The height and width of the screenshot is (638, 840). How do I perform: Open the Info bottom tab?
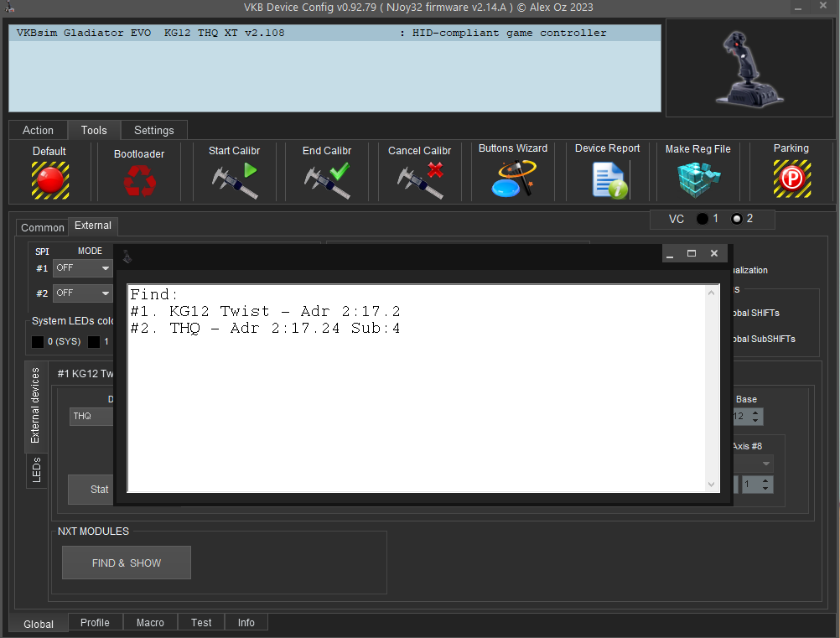[246, 622]
